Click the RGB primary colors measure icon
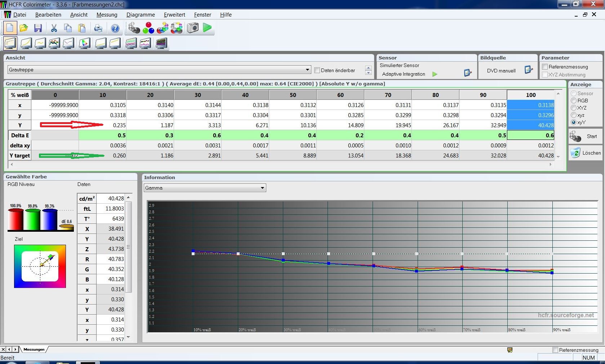605x364 pixels. (x=148, y=28)
